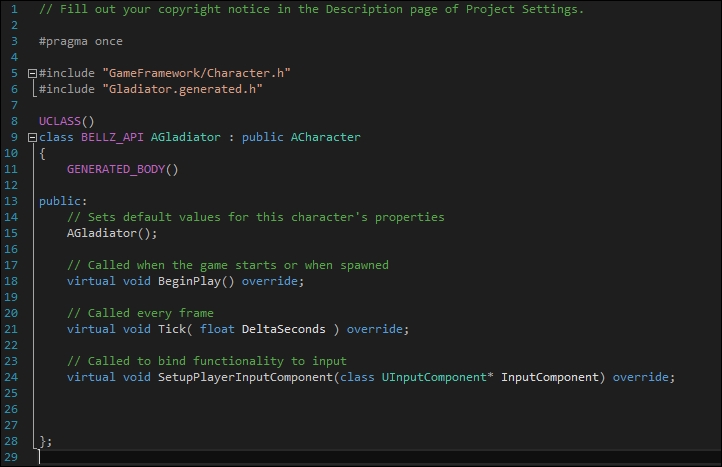Place cursor on BELLZ_API identifier

point(112,137)
